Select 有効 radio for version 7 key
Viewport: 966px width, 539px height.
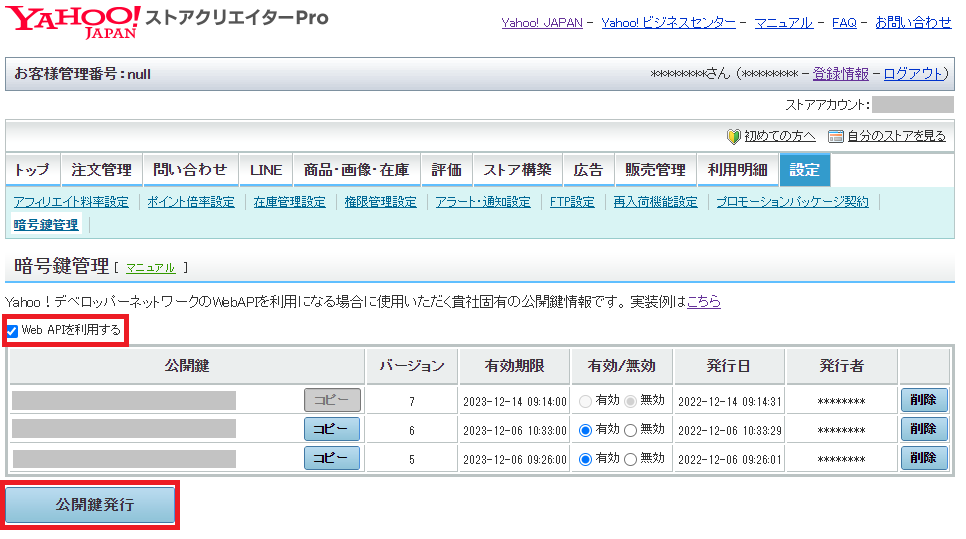click(585, 402)
